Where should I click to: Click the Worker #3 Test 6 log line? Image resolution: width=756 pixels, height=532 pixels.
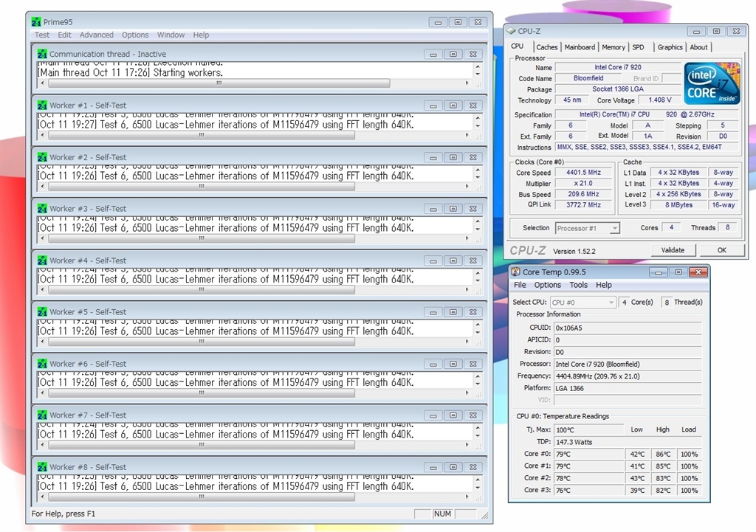tap(226, 228)
